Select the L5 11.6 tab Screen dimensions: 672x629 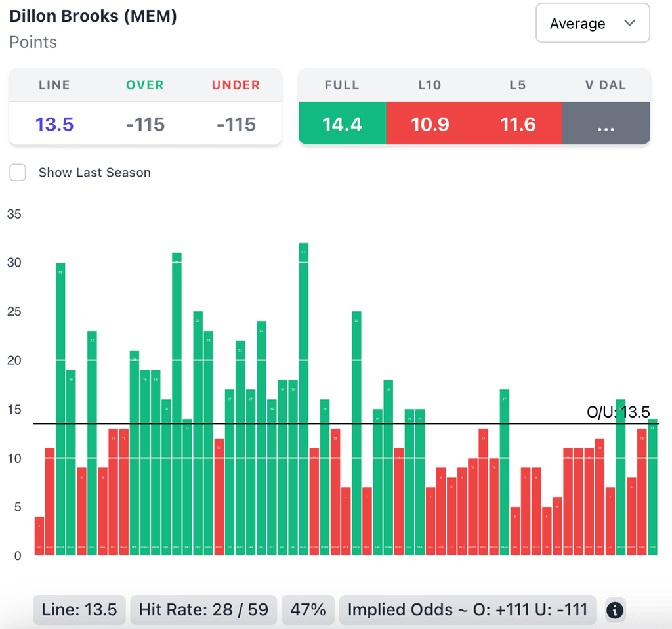coord(518,123)
